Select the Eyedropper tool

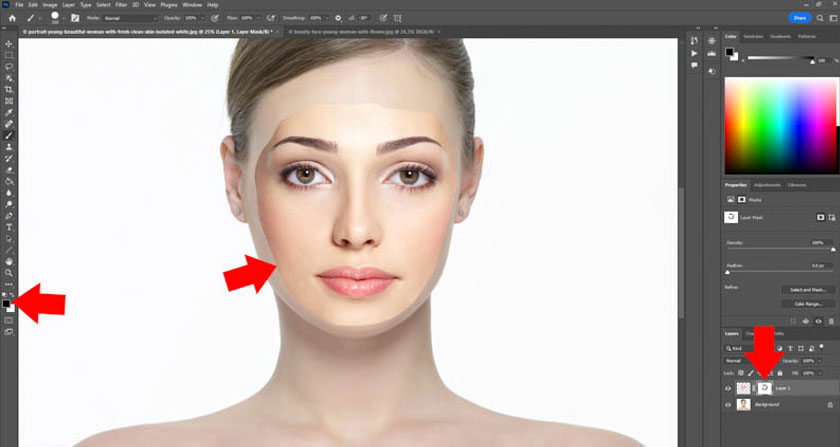pos(9,112)
